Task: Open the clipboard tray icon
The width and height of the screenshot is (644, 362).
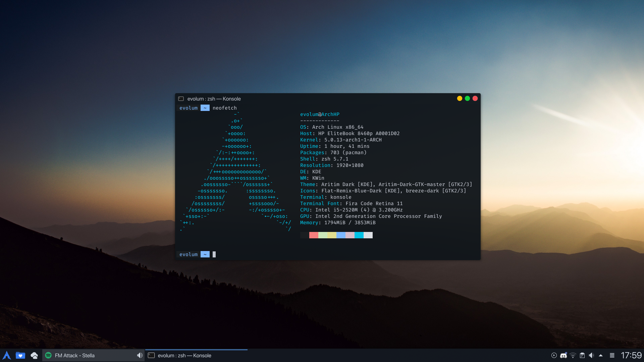Action: [x=582, y=355]
